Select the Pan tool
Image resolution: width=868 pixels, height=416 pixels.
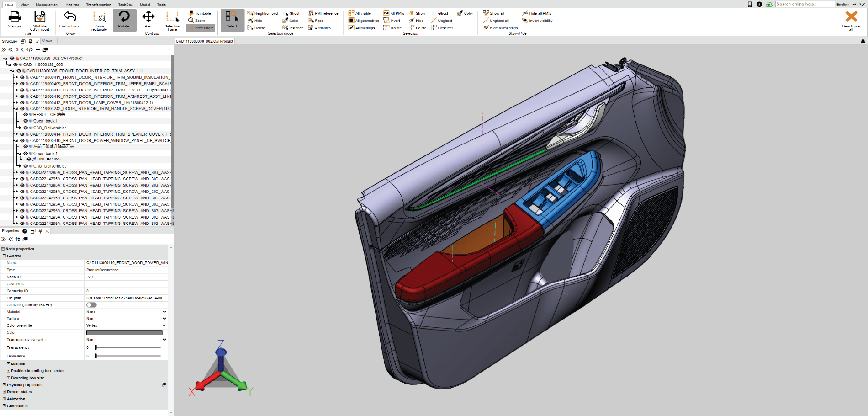coord(148,17)
